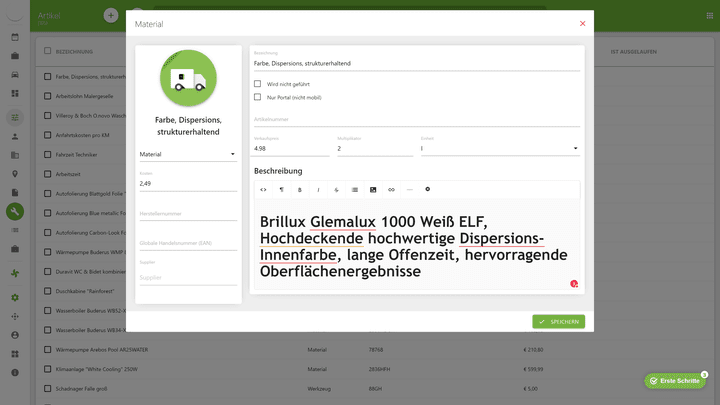This screenshot has width=720, height=405.
Task: Click the green delivery truck avatar
Action: (188, 78)
